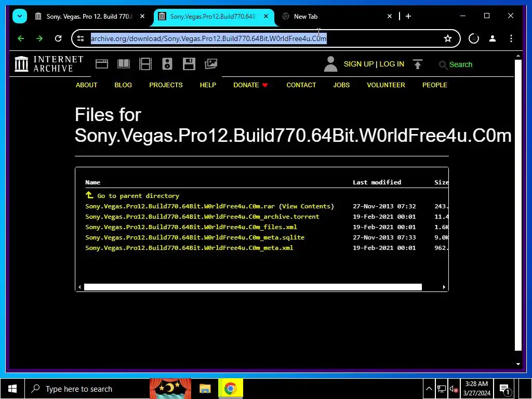The height and width of the screenshot is (399, 532).
Task: Open the HELP menu link
Action: [x=208, y=85]
